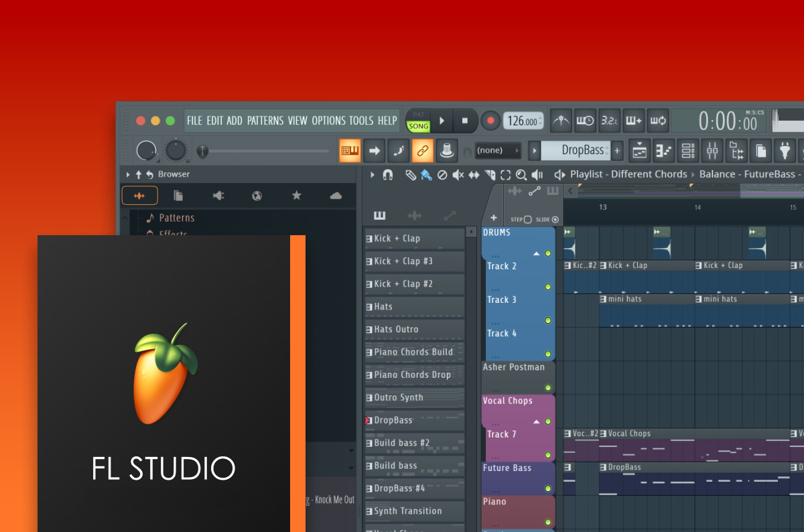Screen dimensions: 804x532
Task: Click plus button next to DropBass
Action: (x=617, y=151)
